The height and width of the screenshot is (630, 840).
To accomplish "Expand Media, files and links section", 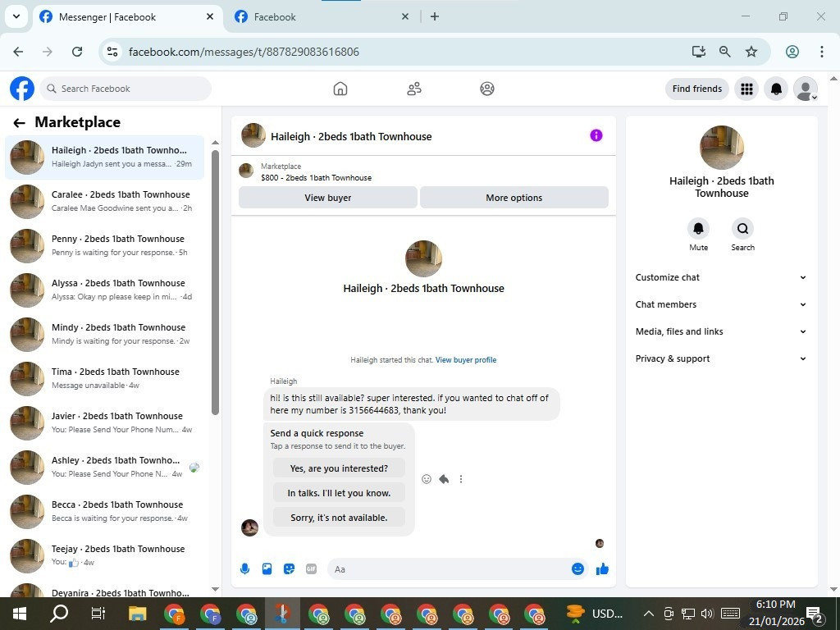I will pyautogui.click(x=721, y=331).
